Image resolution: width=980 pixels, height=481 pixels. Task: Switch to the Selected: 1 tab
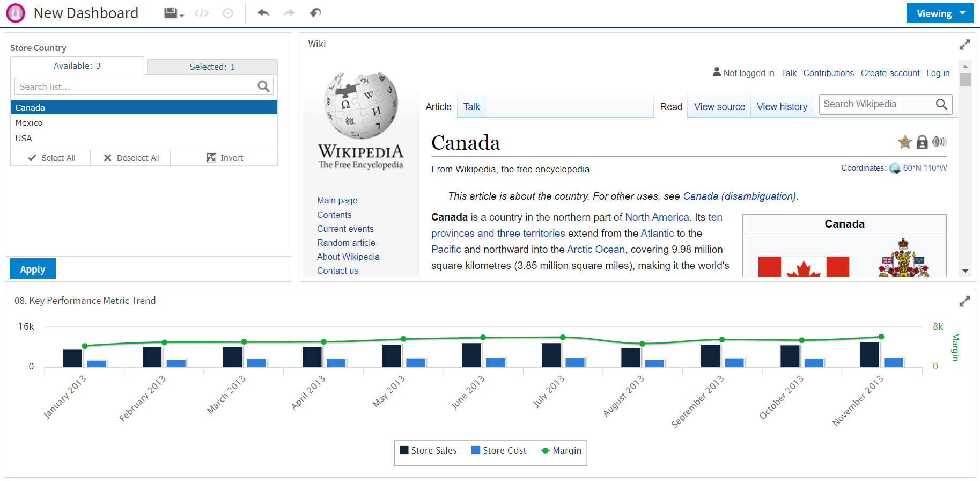212,67
